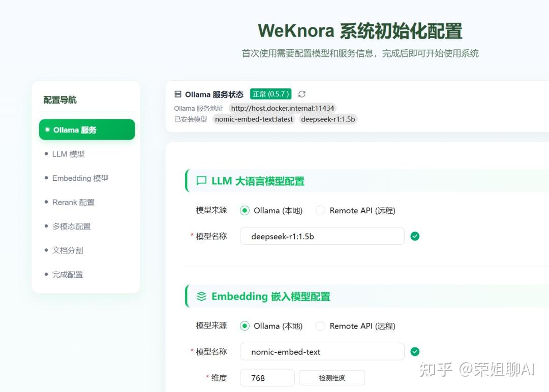The height and width of the screenshot is (392, 549).
Task: Click the server icon next to Ollama 服务状态
Action: [x=177, y=94]
